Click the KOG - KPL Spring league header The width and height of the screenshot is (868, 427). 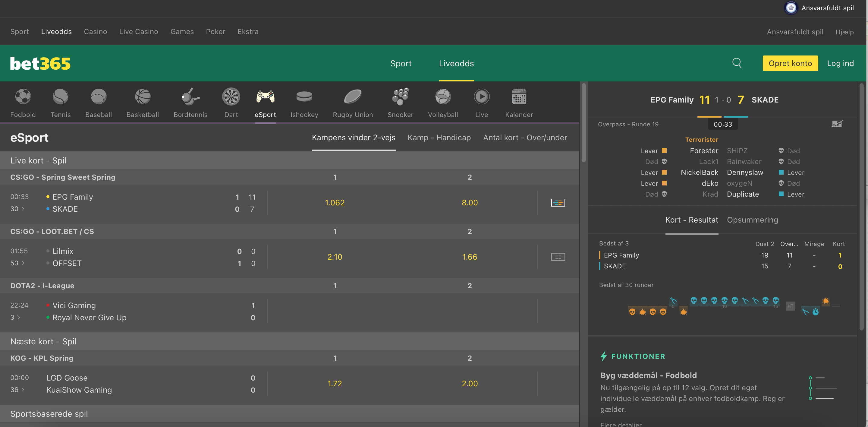289,358
